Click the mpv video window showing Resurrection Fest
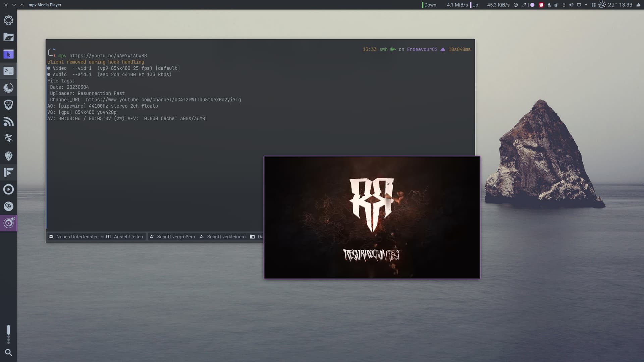This screenshot has width=644, height=362. click(x=372, y=217)
